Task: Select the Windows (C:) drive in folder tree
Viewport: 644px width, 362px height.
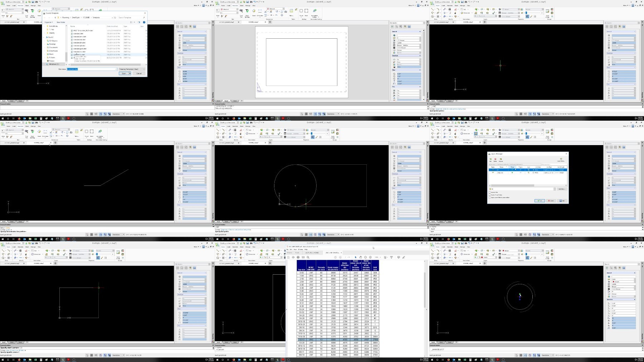Action: 54,64
